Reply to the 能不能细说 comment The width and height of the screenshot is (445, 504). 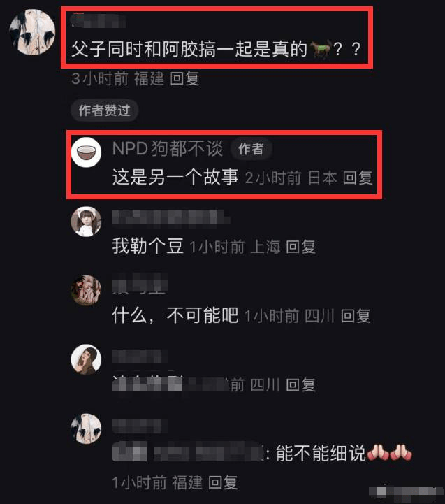click(x=223, y=482)
